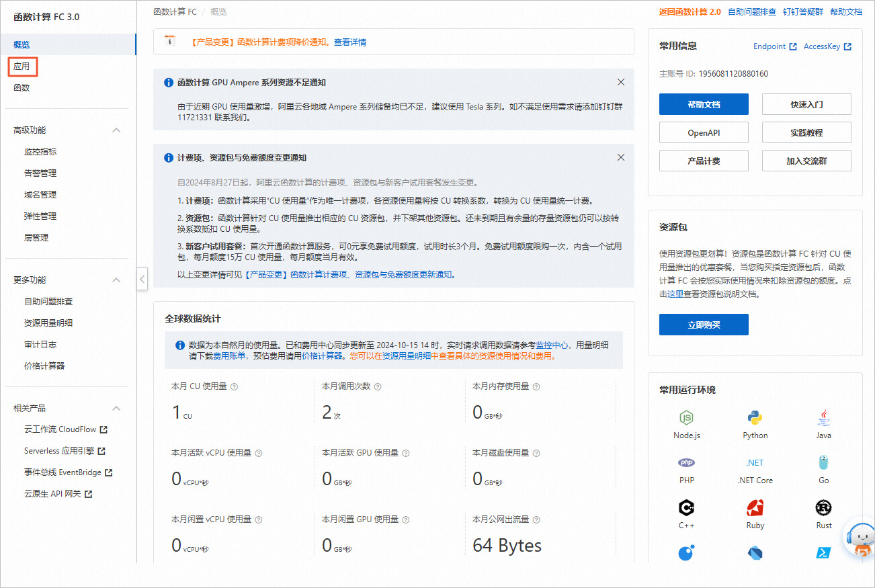Viewport: 875px width, 588px height.
Task: Collapse the 更多功能 sidebar section
Action: (x=116, y=280)
